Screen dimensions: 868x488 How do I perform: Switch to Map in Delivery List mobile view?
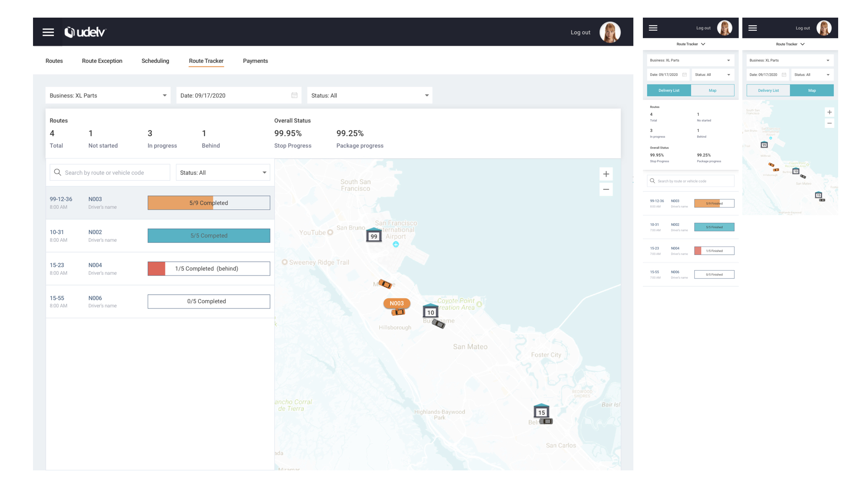(x=712, y=90)
